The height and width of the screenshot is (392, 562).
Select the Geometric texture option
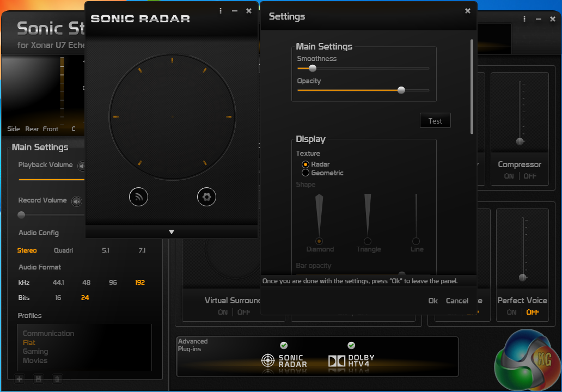306,173
